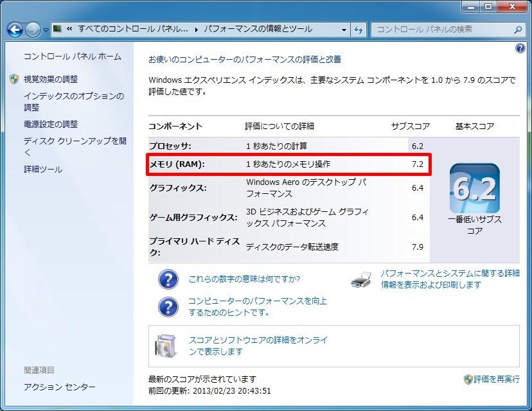Open アクション センター link
This screenshot has width=532, height=411.
point(60,387)
